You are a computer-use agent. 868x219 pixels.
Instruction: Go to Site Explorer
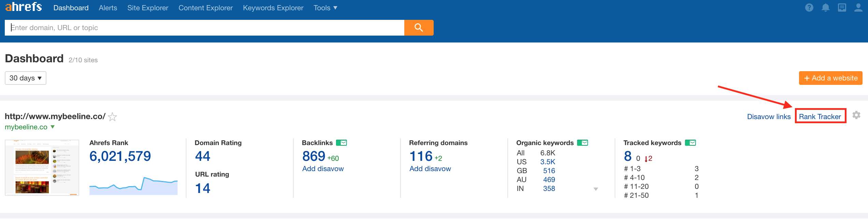coord(148,8)
